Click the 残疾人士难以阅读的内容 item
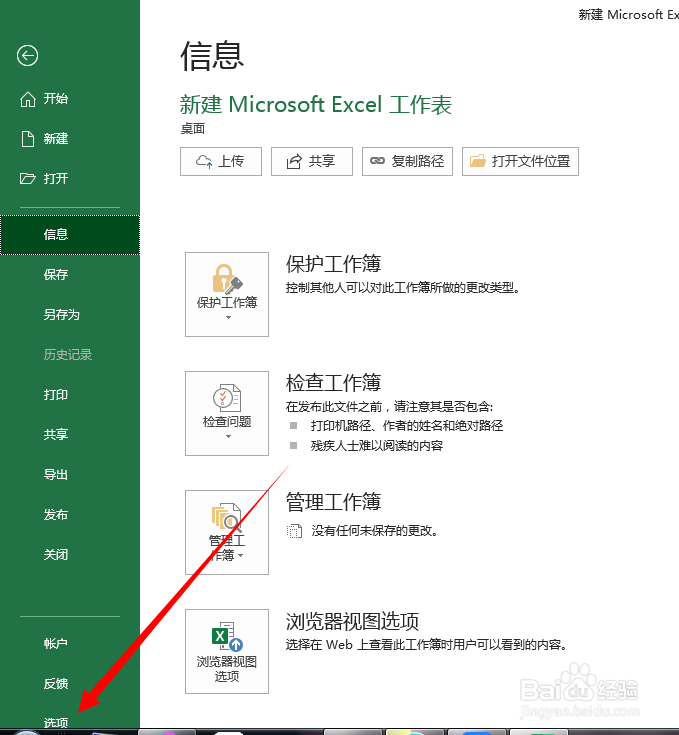This screenshot has width=679, height=735. [x=377, y=446]
